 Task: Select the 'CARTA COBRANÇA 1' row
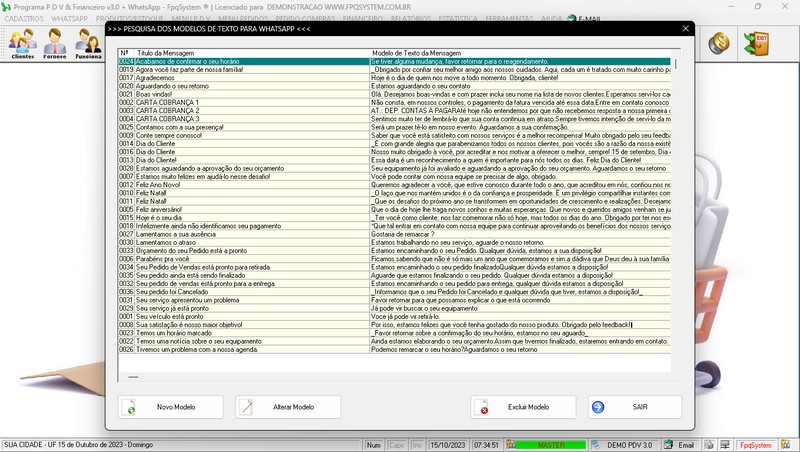(x=394, y=103)
